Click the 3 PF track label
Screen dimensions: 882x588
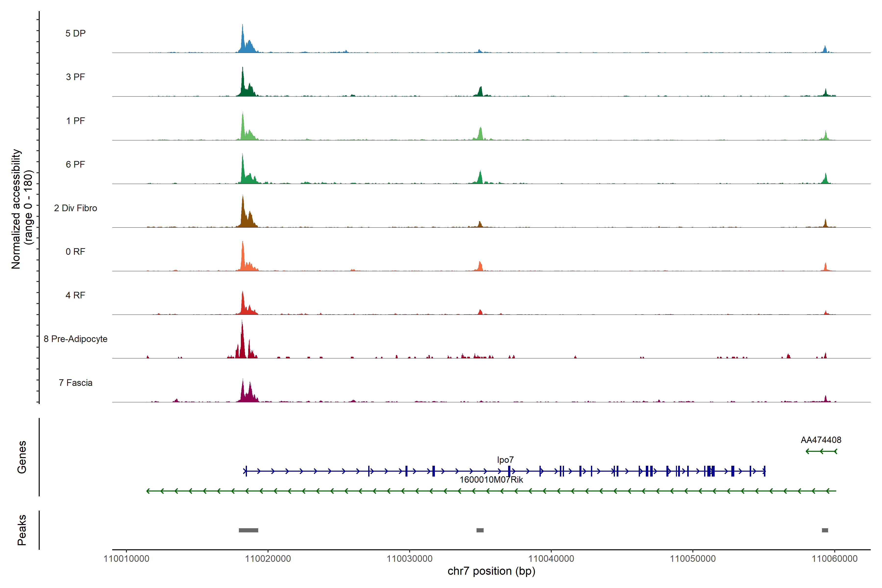click(75, 77)
